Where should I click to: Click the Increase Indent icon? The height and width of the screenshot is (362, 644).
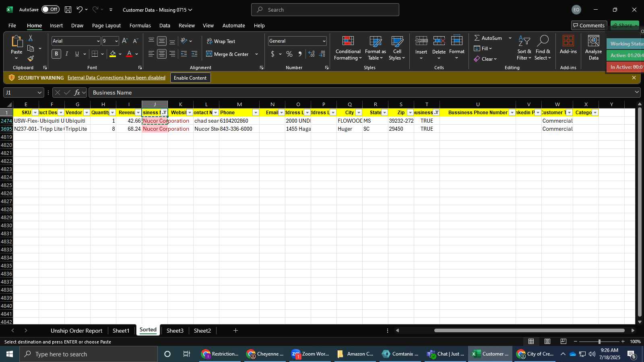(x=194, y=54)
